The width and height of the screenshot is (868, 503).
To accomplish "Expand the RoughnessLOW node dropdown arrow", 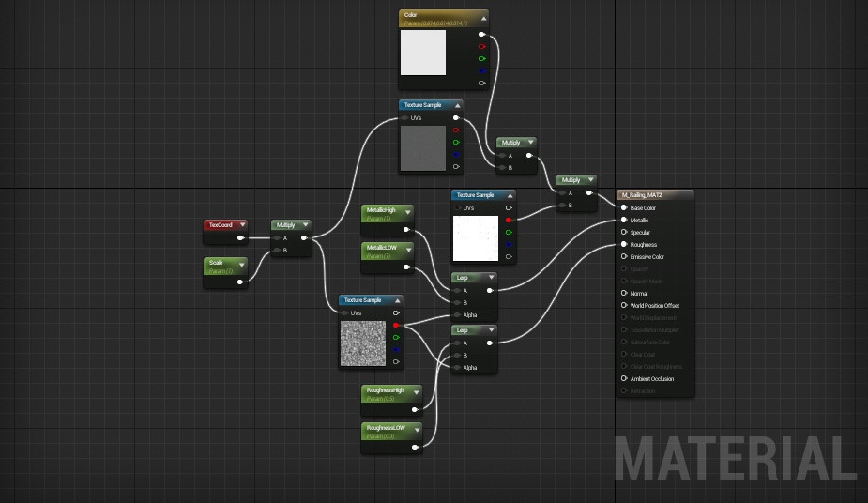I will [x=417, y=430].
